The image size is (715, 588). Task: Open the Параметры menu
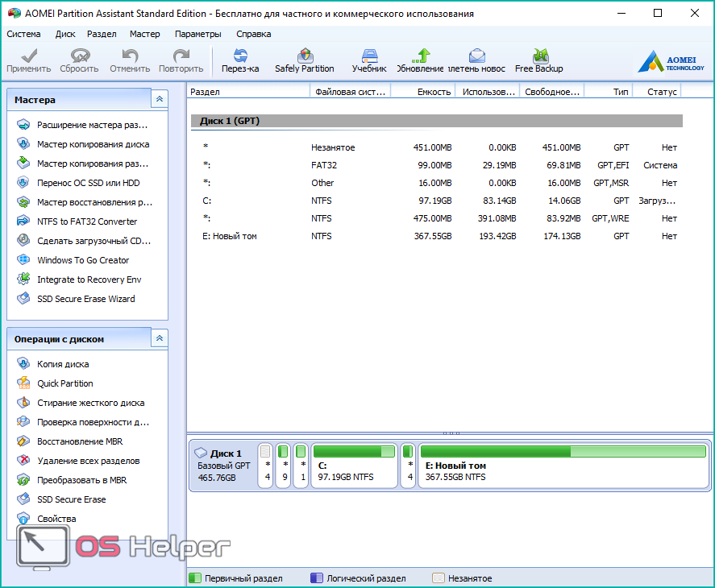click(197, 34)
